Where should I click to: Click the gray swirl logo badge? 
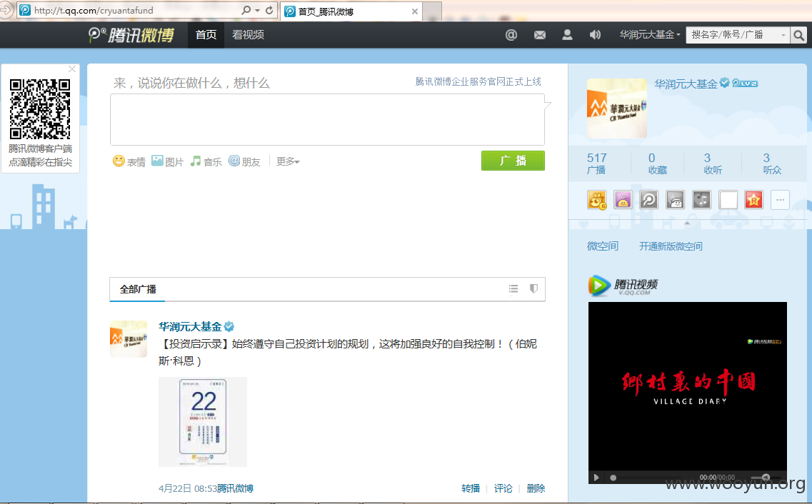click(649, 200)
